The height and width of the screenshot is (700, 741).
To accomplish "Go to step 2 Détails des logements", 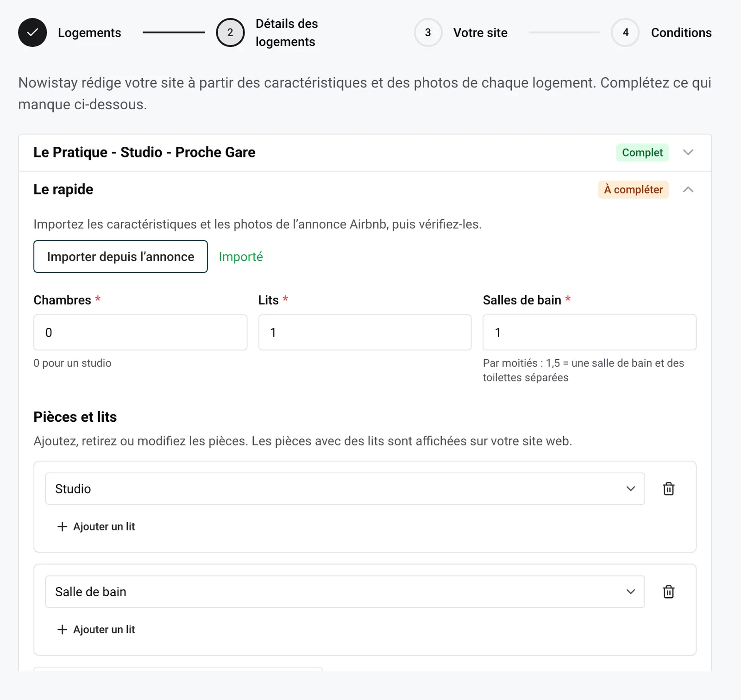I will pyautogui.click(x=230, y=32).
